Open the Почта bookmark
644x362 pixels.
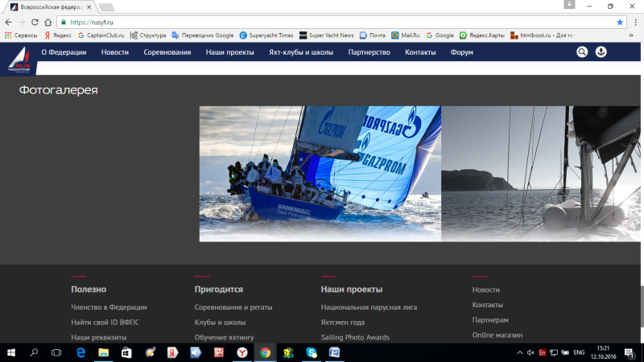[373, 35]
